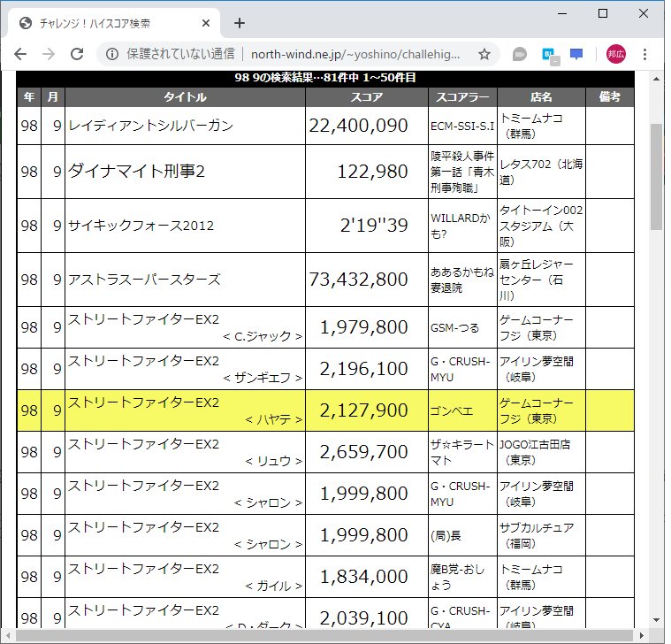This screenshot has width=671, height=644.
Task: Open the site information icon
Action: point(112,54)
